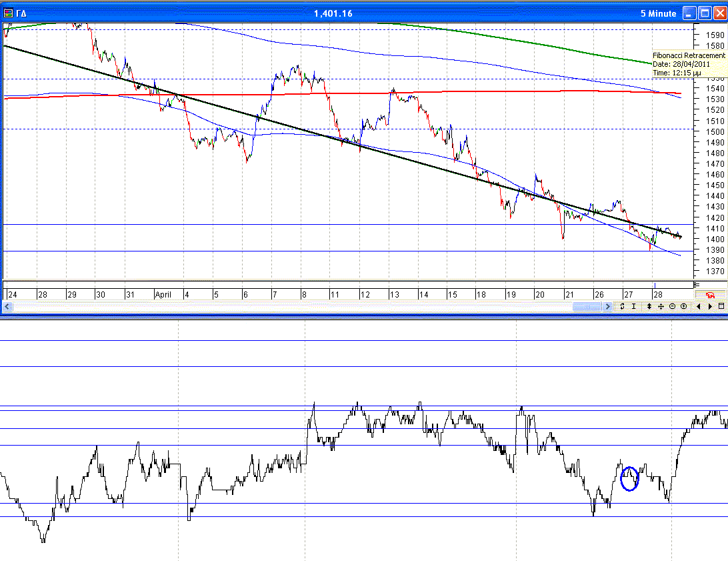Image resolution: width=728 pixels, height=561 pixels.
Task: Click the Fibonacci Retracement tooltip
Action: pos(689,64)
